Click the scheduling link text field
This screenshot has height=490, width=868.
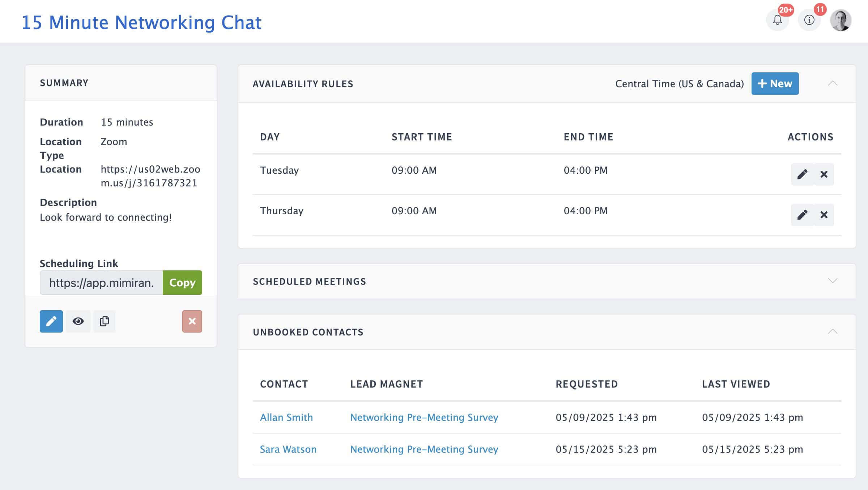(101, 283)
